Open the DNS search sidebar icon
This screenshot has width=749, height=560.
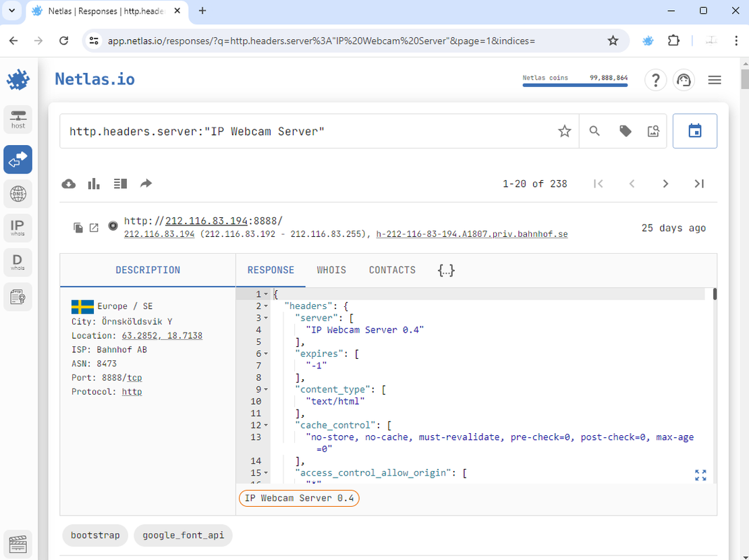tap(18, 194)
